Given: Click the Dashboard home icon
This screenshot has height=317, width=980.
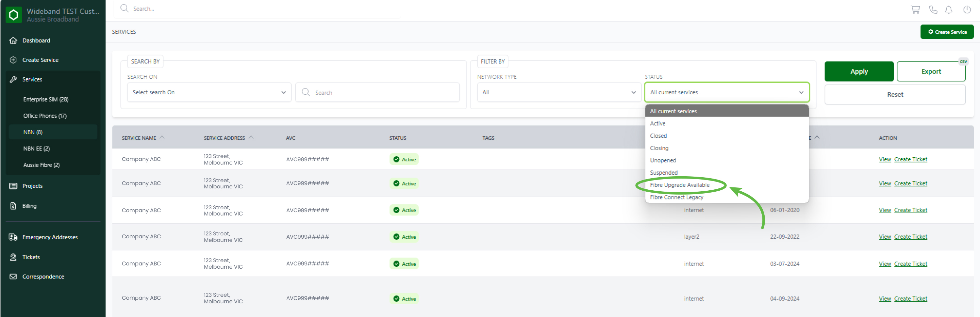Looking at the screenshot, I should coord(13,41).
